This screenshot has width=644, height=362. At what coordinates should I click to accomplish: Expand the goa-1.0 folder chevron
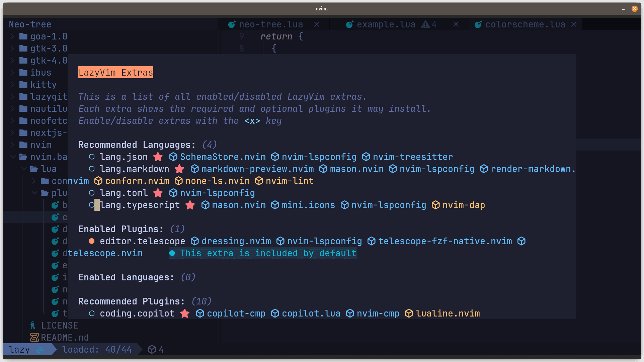(12, 36)
